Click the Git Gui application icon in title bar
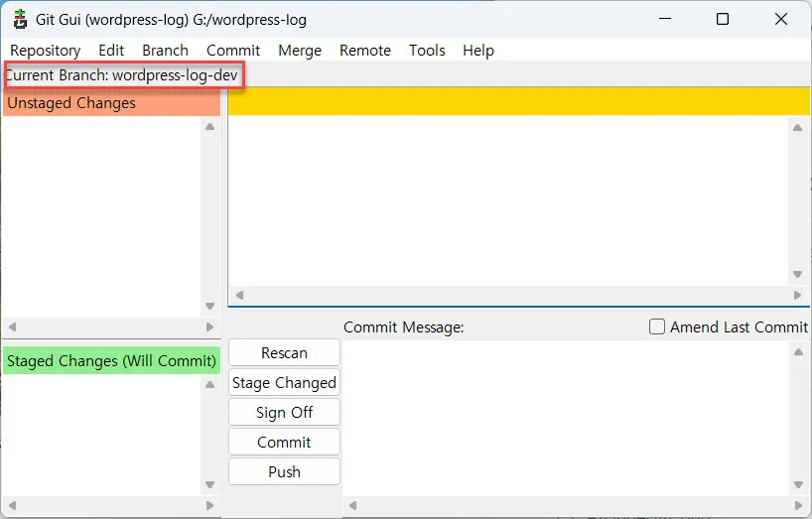812x519 pixels. pyautogui.click(x=20, y=19)
